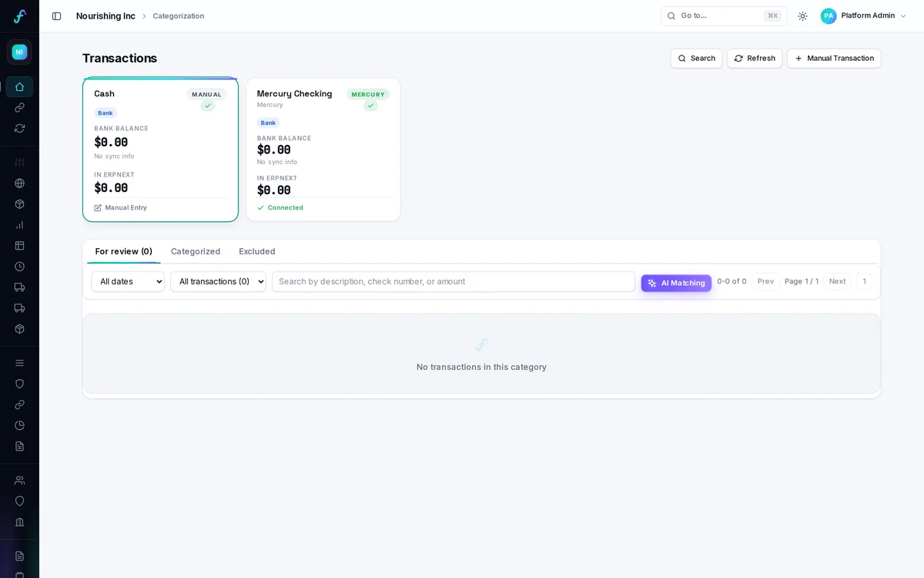Open the sliders settings icon in sidebar

19,162
